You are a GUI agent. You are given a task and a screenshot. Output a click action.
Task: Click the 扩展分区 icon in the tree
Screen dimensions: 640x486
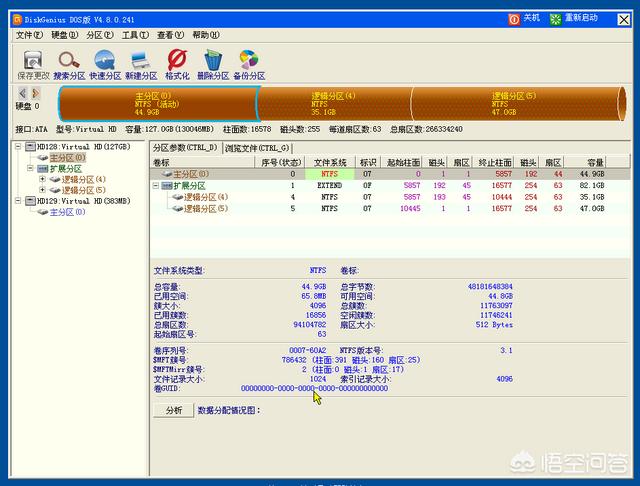click(43, 169)
